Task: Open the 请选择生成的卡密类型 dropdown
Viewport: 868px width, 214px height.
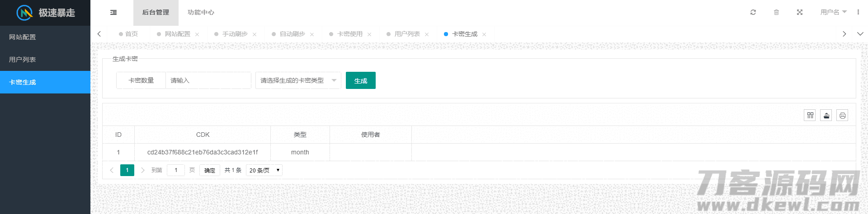Action: point(298,80)
